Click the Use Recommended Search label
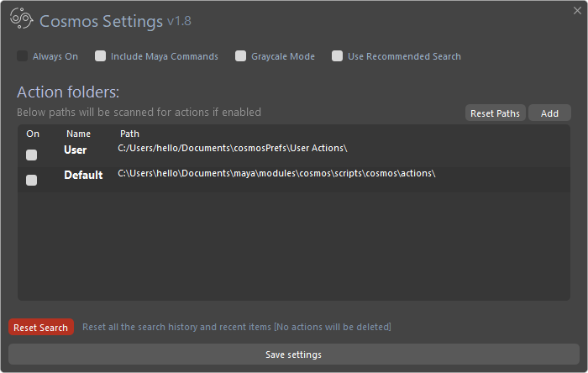588x373 pixels. [404, 56]
